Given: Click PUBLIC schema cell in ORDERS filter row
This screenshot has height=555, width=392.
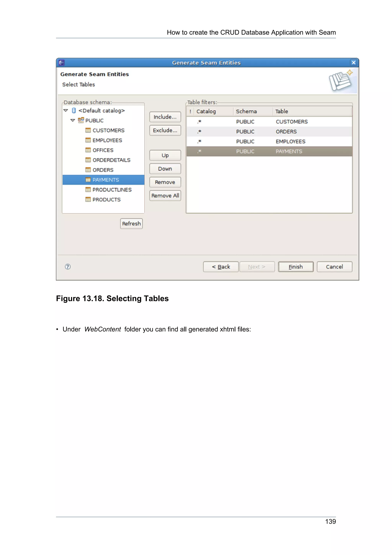Looking at the screenshot, I should pyautogui.click(x=245, y=132).
